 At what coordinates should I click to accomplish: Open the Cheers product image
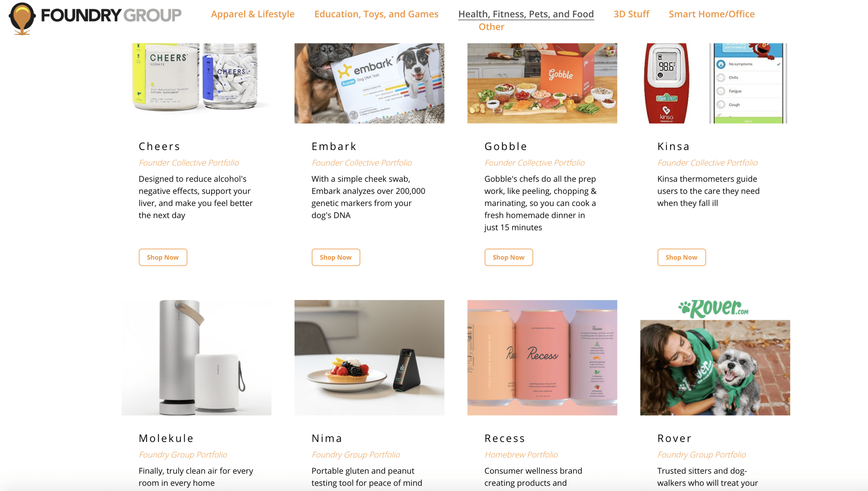point(196,83)
